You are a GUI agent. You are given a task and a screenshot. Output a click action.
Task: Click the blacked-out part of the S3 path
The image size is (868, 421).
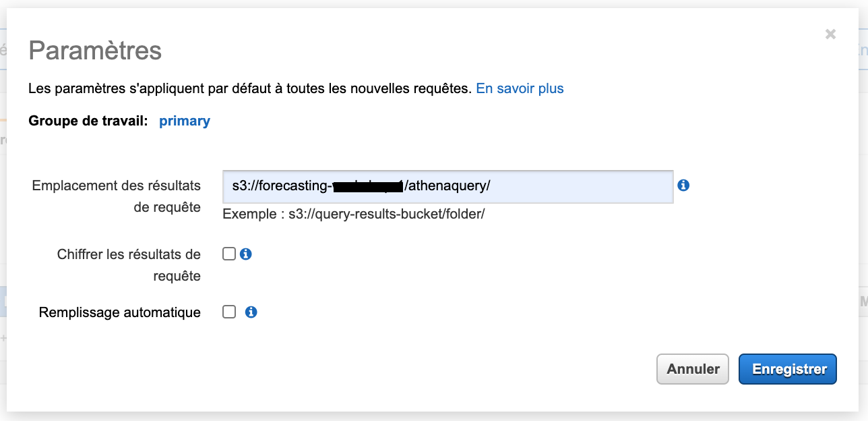pos(368,186)
